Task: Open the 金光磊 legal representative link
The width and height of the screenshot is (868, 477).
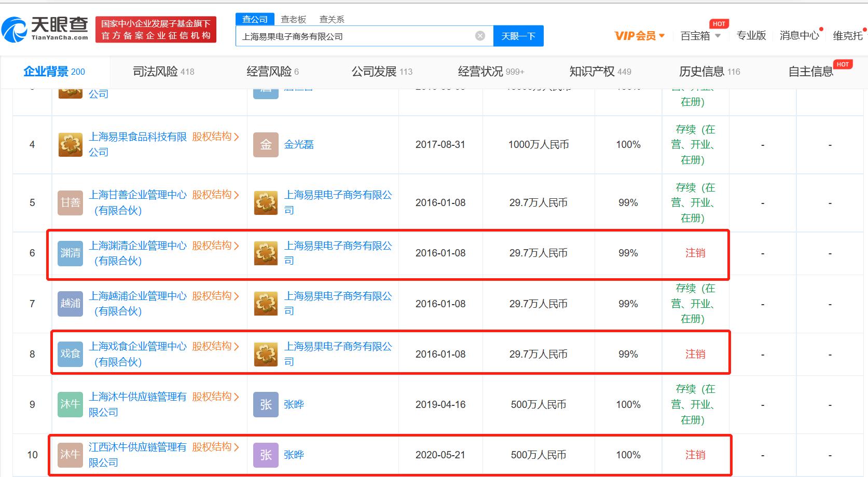Action: [x=299, y=145]
